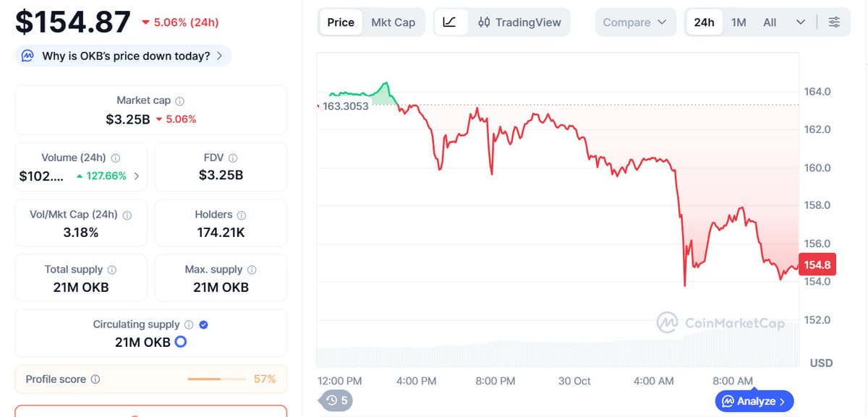This screenshot has height=417, width=868.
Task: Switch chart to TradingView mode
Action: point(519,22)
